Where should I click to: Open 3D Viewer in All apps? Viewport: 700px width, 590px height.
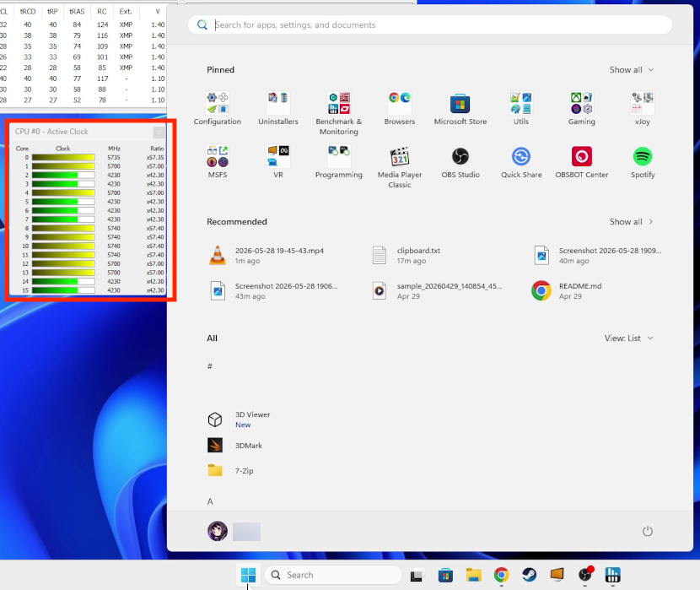(x=239, y=419)
